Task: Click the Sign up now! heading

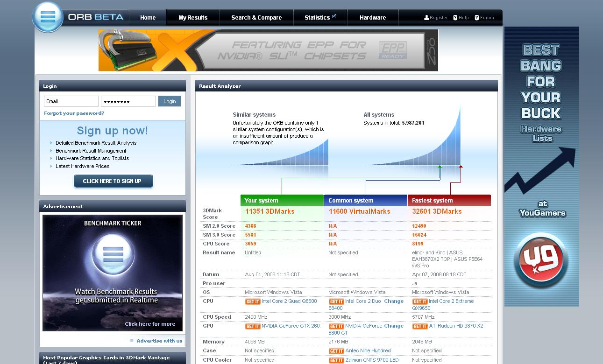Action: [112, 131]
